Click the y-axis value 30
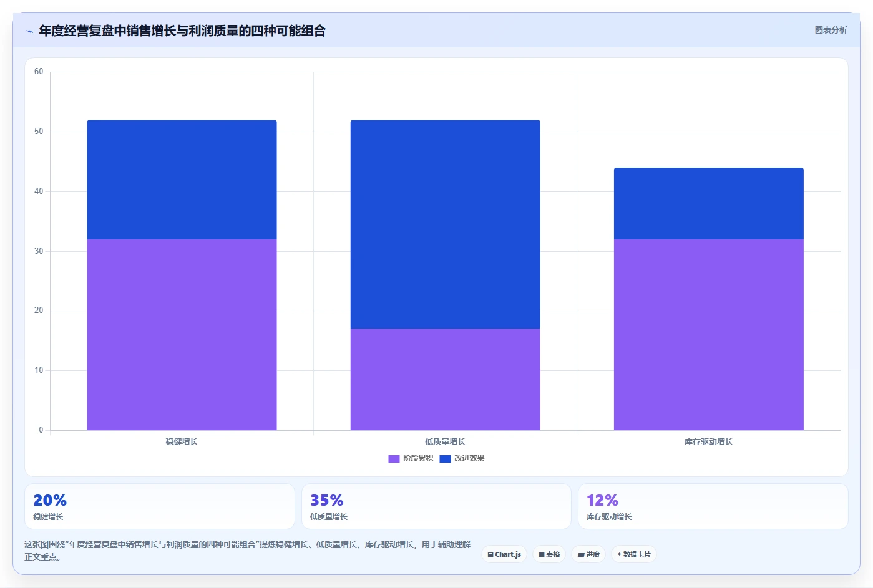This screenshot has height=588, width=873. click(39, 251)
